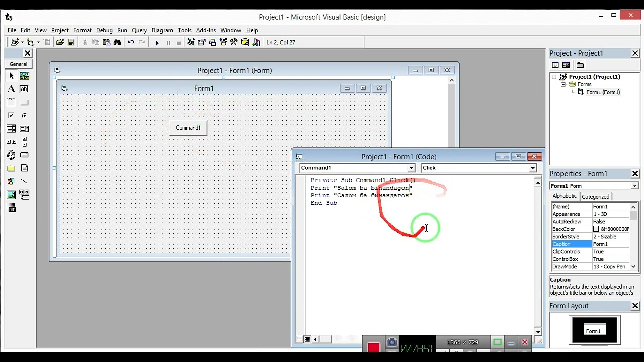Open the Add Form dropdown arrow
This screenshot has width=644, height=362.
(x=38, y=42)
